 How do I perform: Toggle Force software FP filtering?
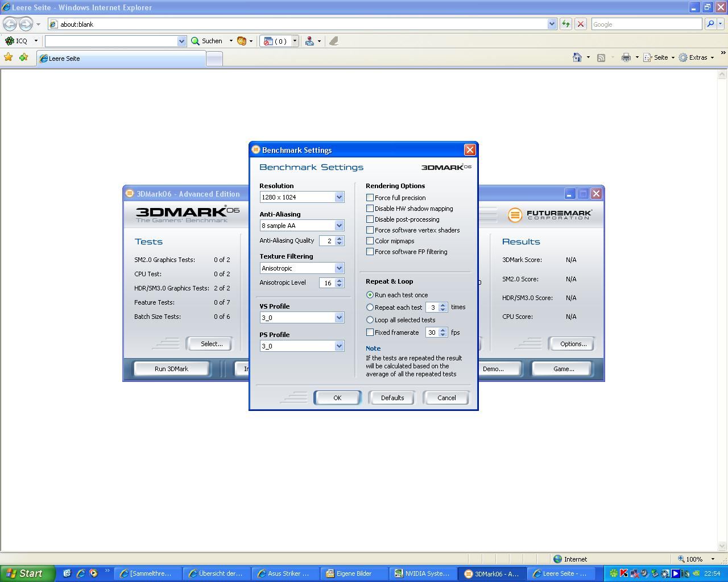point(370,251)
